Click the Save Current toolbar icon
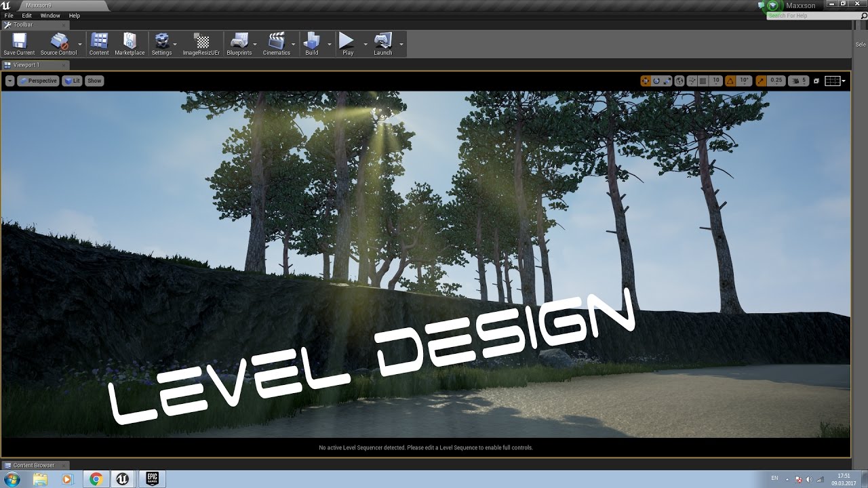The width and height of the screenshot is (868, 488). (19, 44)
